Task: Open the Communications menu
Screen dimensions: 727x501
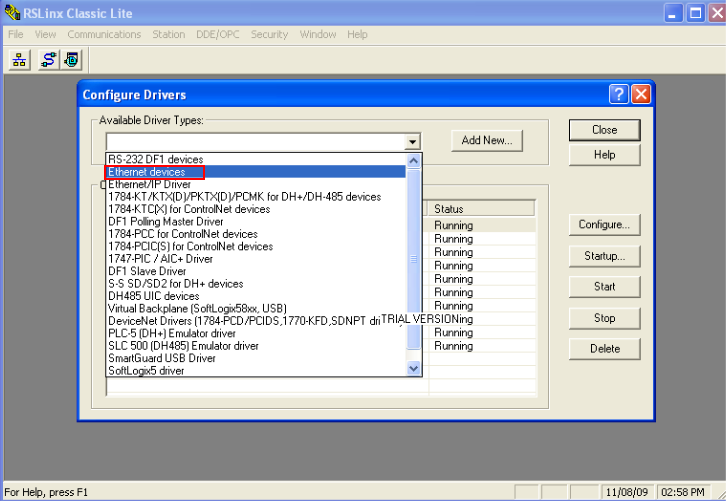Action: pos(104,34)
